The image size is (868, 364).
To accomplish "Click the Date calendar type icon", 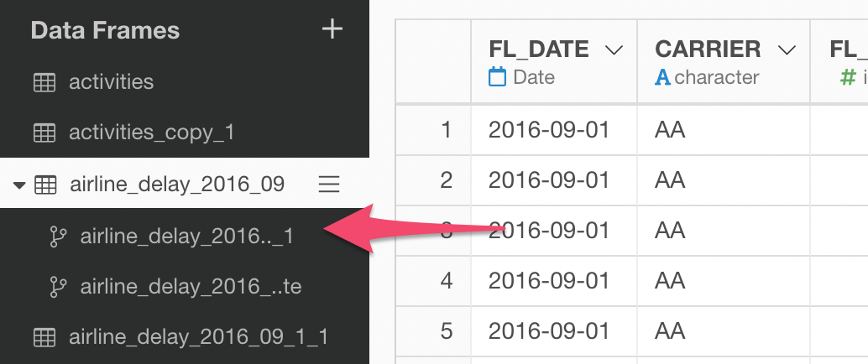I will [497, 77].
